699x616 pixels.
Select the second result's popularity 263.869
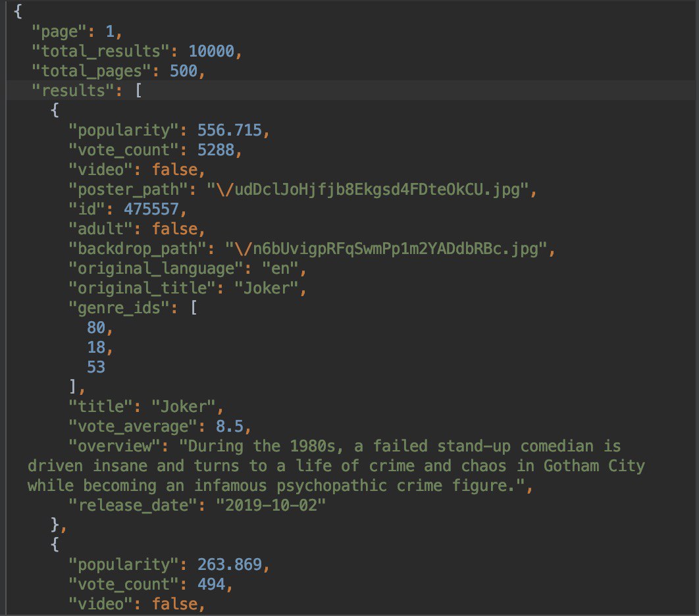pyautogui.click(x=230, y=565)
